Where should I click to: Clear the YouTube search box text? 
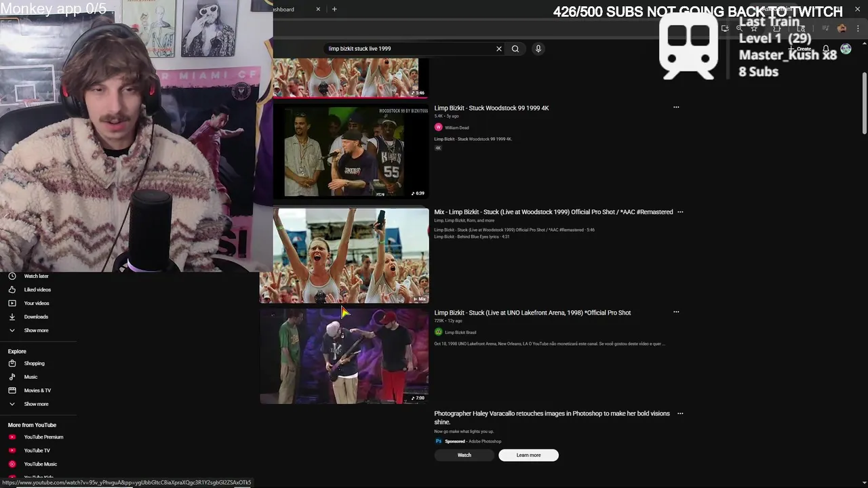point(499,49)
